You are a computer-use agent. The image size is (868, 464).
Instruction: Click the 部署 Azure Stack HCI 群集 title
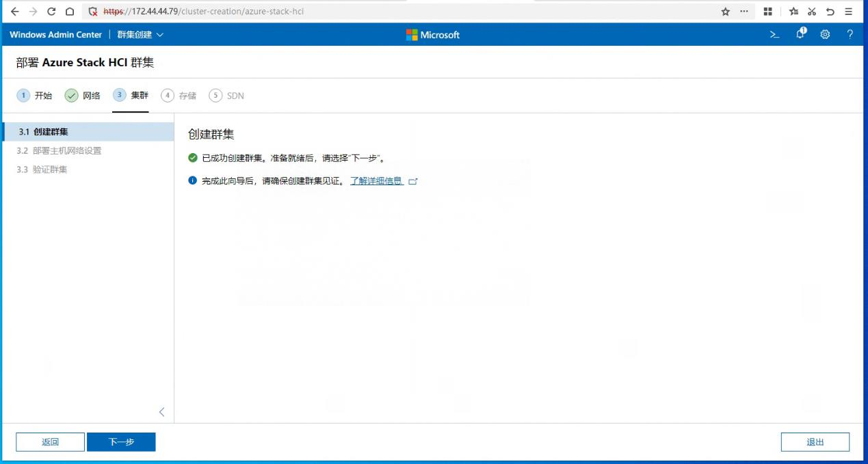(85, 63)
